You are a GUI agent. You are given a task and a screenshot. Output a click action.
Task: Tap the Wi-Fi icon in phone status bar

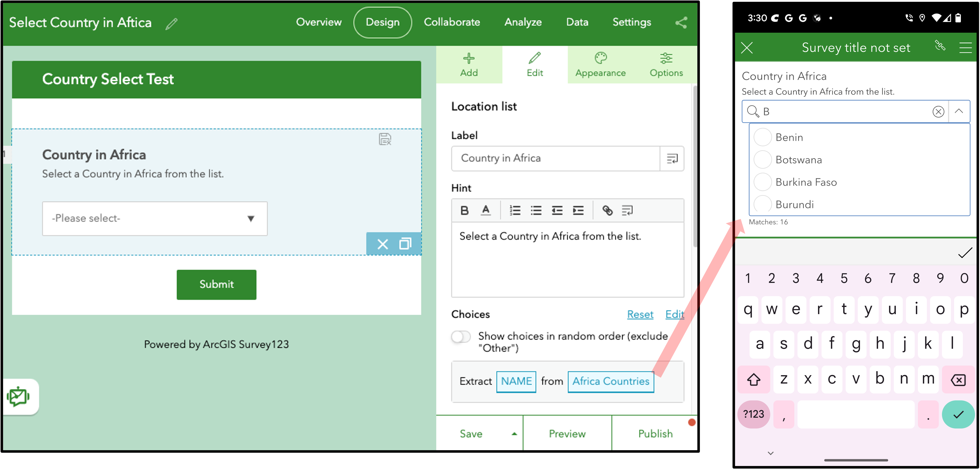(936, 18)
